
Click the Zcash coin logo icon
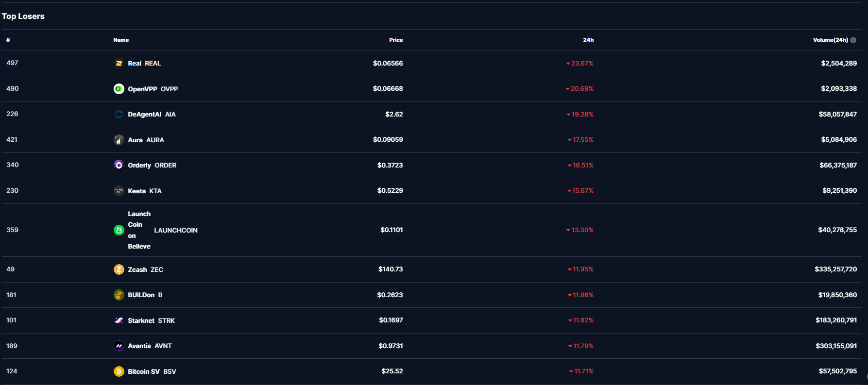pyautogui.click(x=119, y=269)
